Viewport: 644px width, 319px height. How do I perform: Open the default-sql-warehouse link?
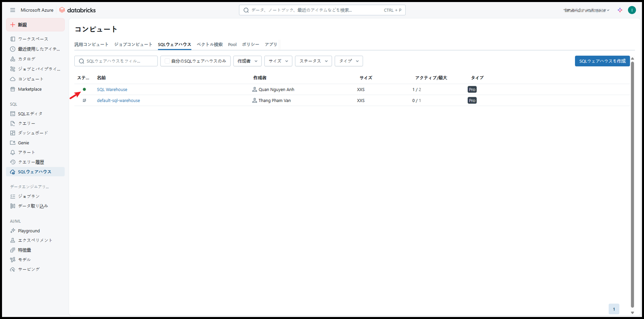(118, 101)
